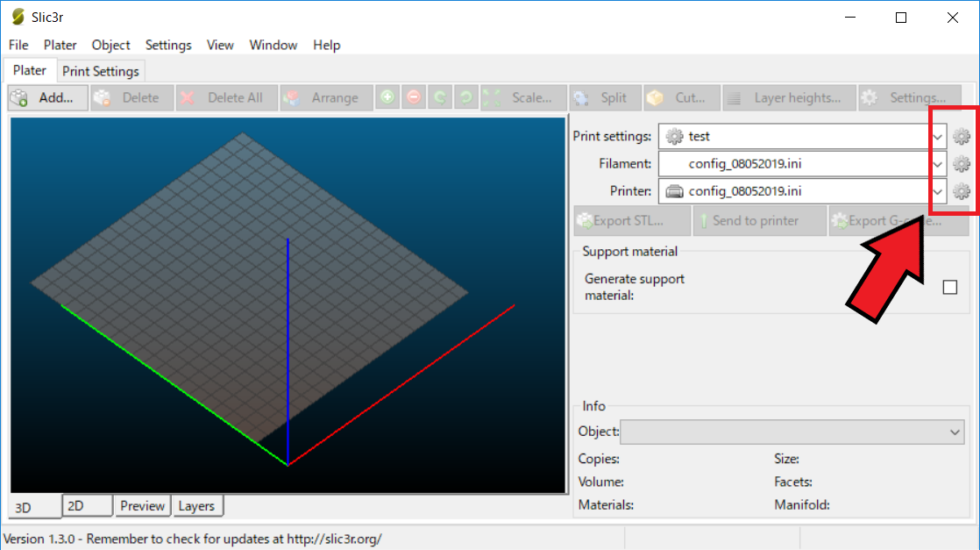Screen dimensions: 980x550
Task: Click the rotate counter-clockwise icon
Action: [440, 97]
